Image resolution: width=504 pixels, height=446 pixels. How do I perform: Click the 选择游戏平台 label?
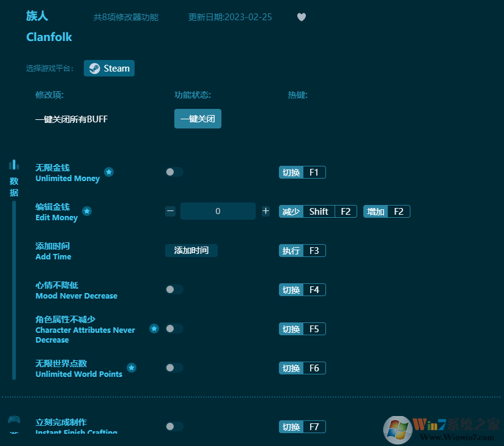click(50, 68)
